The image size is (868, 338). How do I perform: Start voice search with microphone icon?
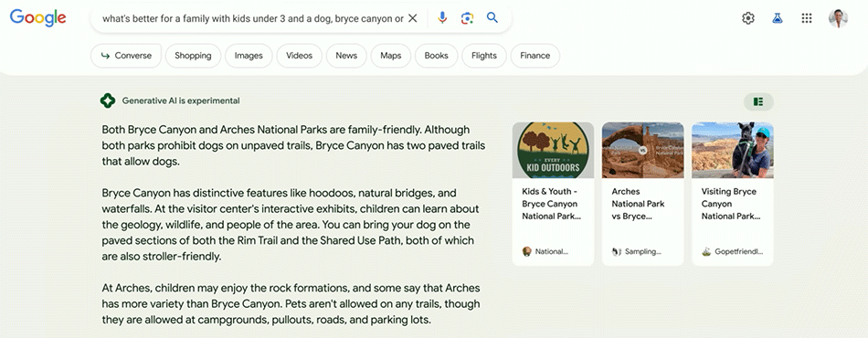click(x=441, y=18)
